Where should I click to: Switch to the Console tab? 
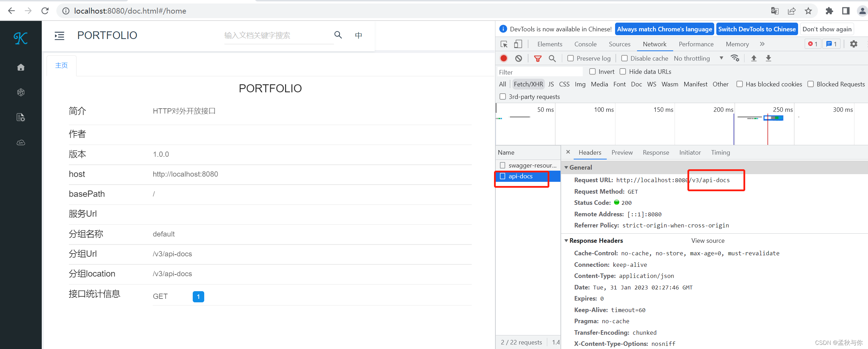(x=586, y=44)
